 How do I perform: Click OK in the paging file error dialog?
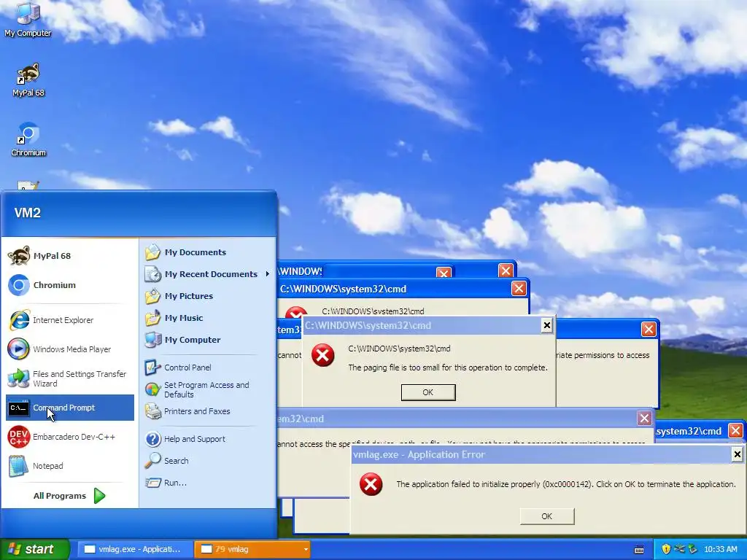click(427, 392)
